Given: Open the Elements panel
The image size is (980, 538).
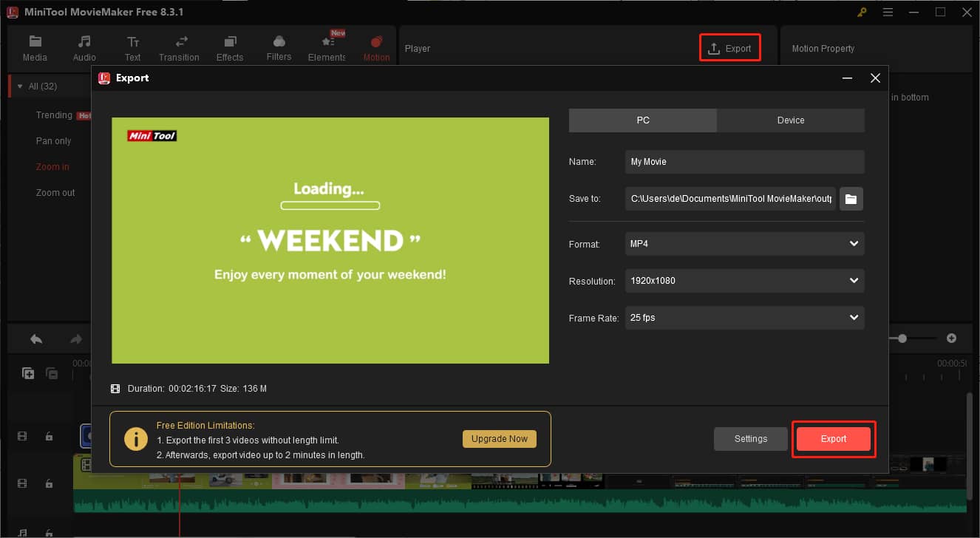Looking at the screenshot, I should click(x=326, y=47).
